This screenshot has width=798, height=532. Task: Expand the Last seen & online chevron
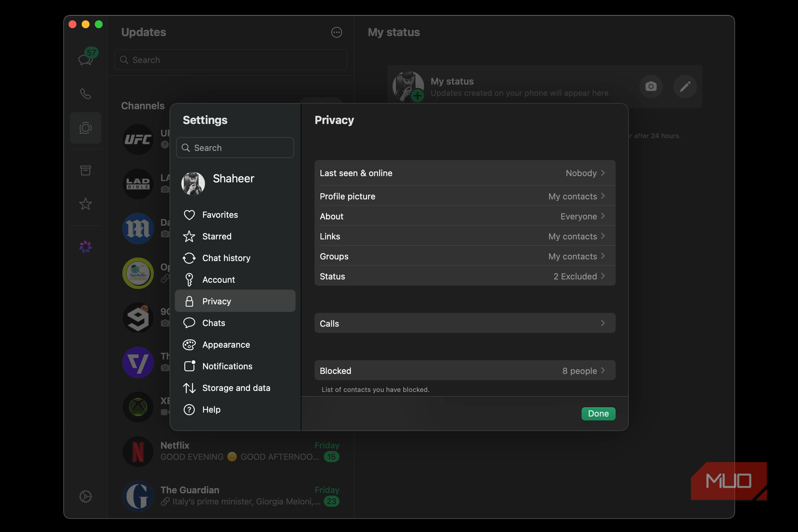(x=603, y=173)
